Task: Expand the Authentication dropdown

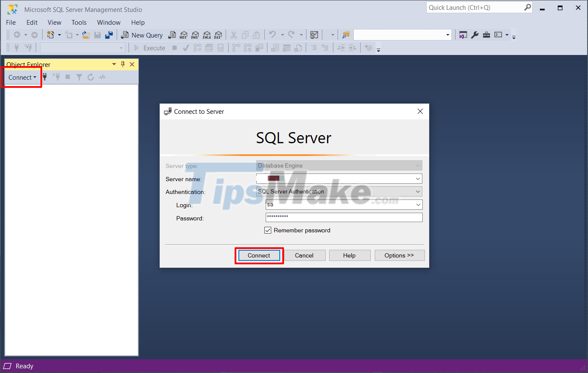Action: (418, 191)
